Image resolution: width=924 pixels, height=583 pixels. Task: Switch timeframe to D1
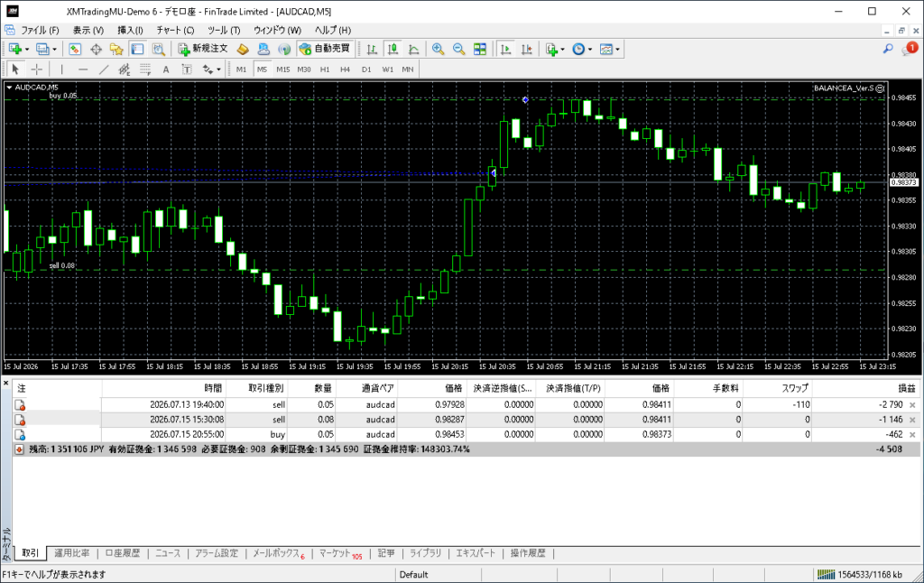pos(366,69)
